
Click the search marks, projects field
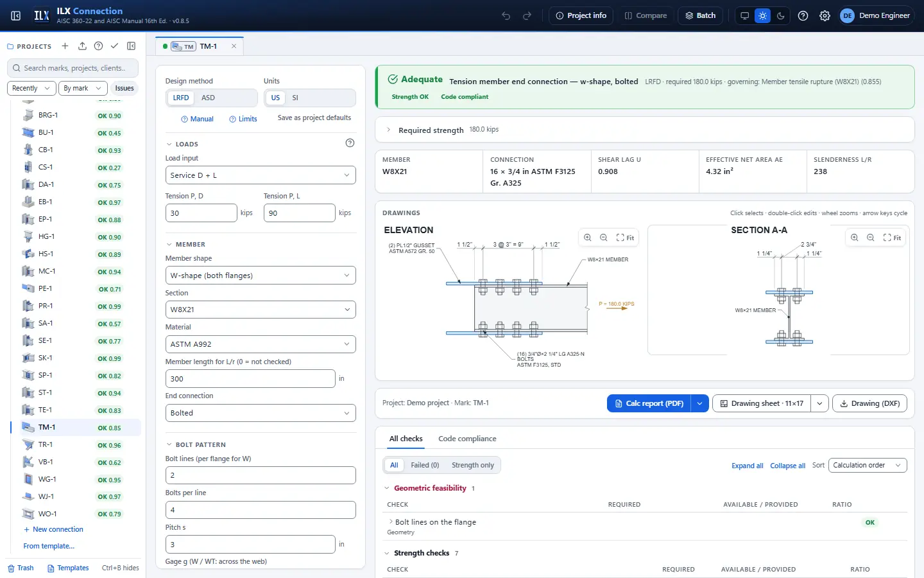(73, 68)
